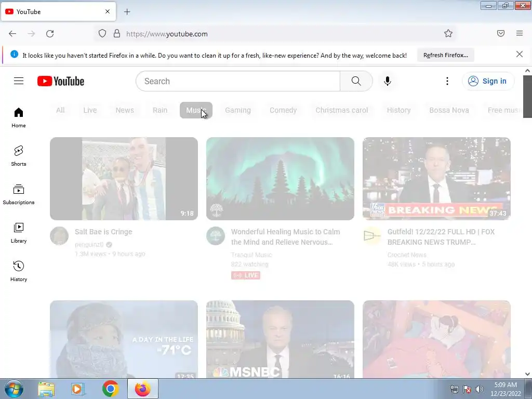Open the Crochet News channel link
Screen dimensions: 532x399
(x=407, y=255)
